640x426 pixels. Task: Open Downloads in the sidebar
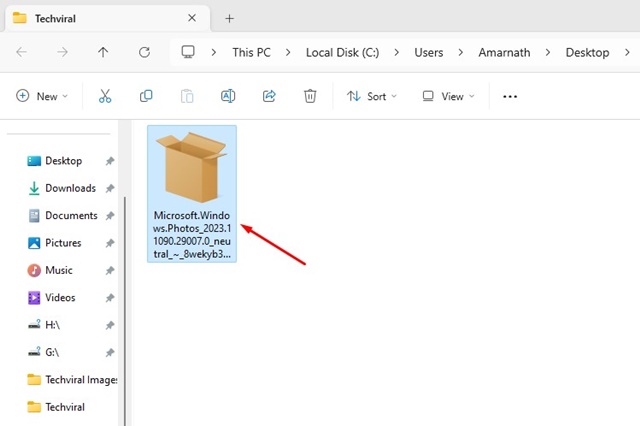70,188
